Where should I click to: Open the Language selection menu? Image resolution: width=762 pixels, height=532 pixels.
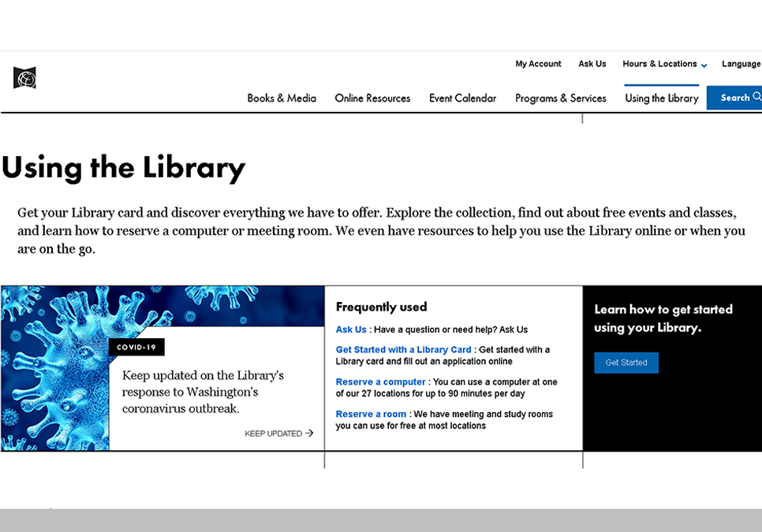click(x=741, y=64)
